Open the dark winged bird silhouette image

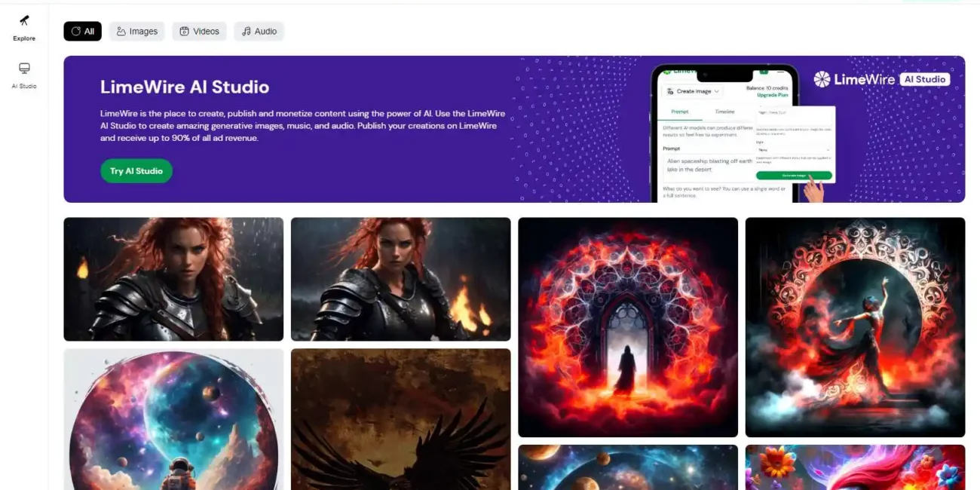[x=400, y=418]
